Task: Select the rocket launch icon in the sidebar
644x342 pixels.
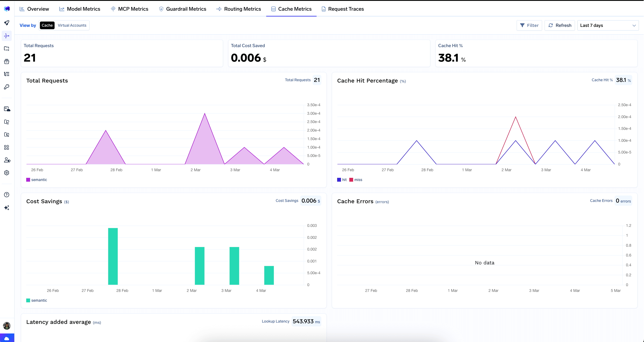Action: tap(7, 23)
